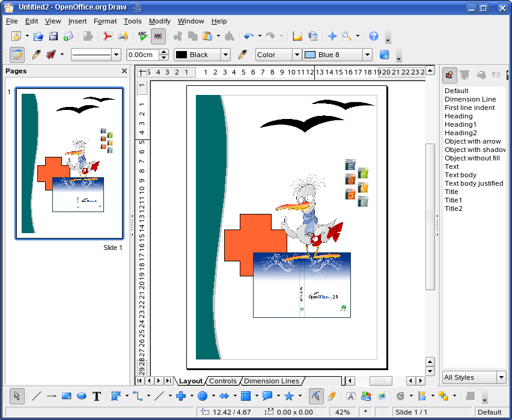Screen dimensions: 512x420
Task: Export directly as PDF
Action: [x=107, y=36]
